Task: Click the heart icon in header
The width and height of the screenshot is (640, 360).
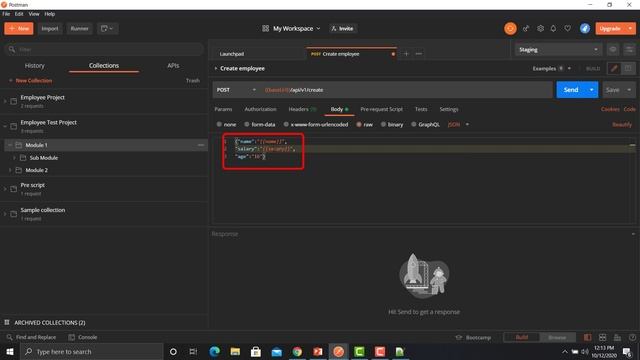Action: (x=568, y=29)
